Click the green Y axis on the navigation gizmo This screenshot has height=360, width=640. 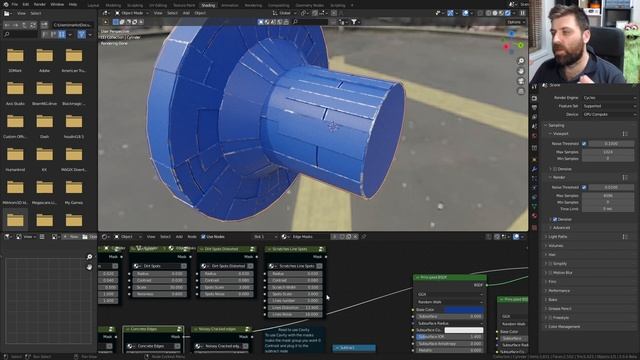(x=521, y=45)
